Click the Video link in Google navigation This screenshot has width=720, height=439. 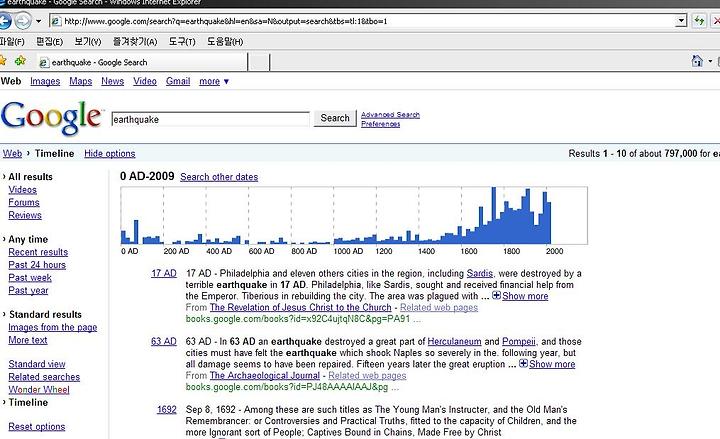pos(145,81)
